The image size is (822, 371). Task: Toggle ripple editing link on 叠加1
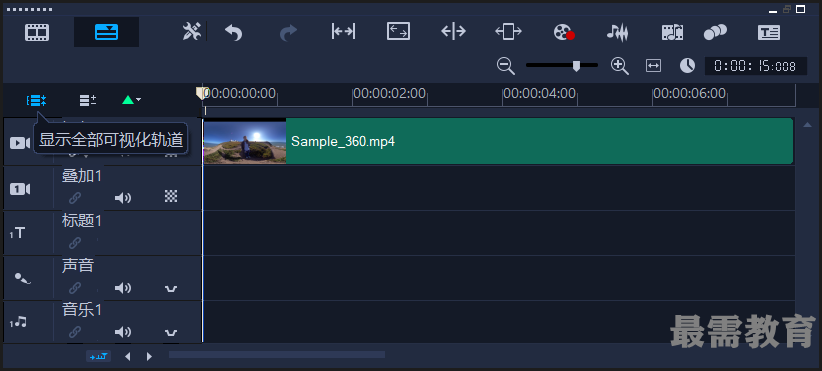click(x=75, y=198)
